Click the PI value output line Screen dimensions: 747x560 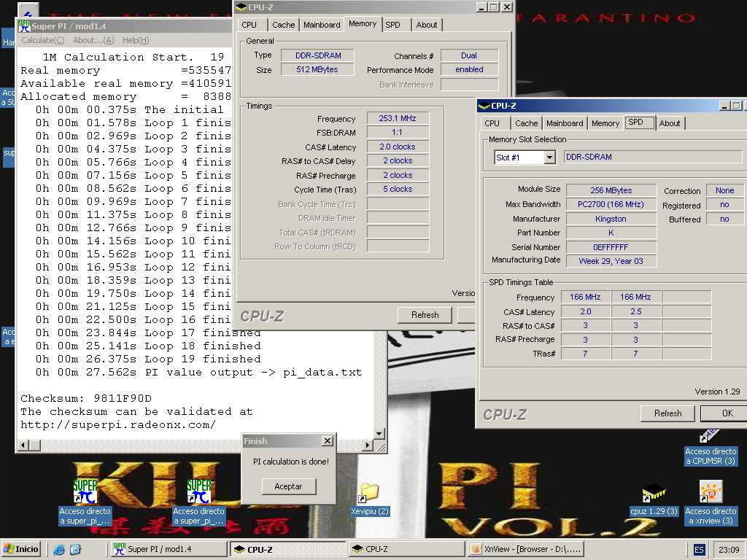(x=198, y=372)
